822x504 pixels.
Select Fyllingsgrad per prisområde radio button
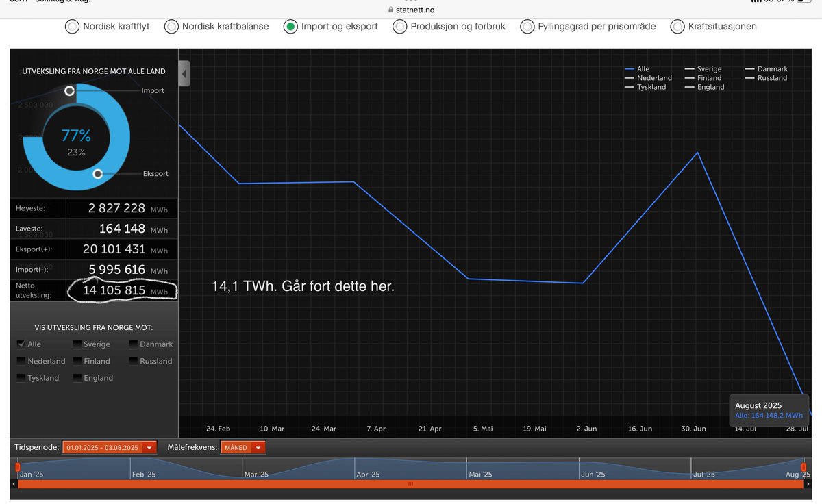tap(527, 27)
